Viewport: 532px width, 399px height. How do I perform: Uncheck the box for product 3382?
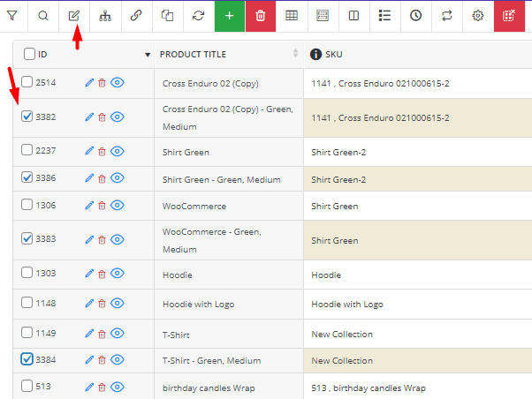(27, 117)
